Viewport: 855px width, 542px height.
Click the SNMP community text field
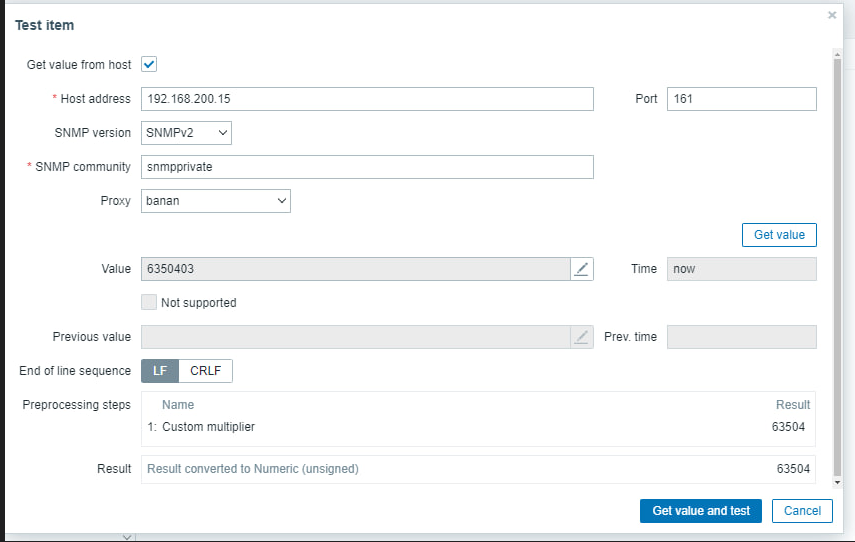point(367,167)
